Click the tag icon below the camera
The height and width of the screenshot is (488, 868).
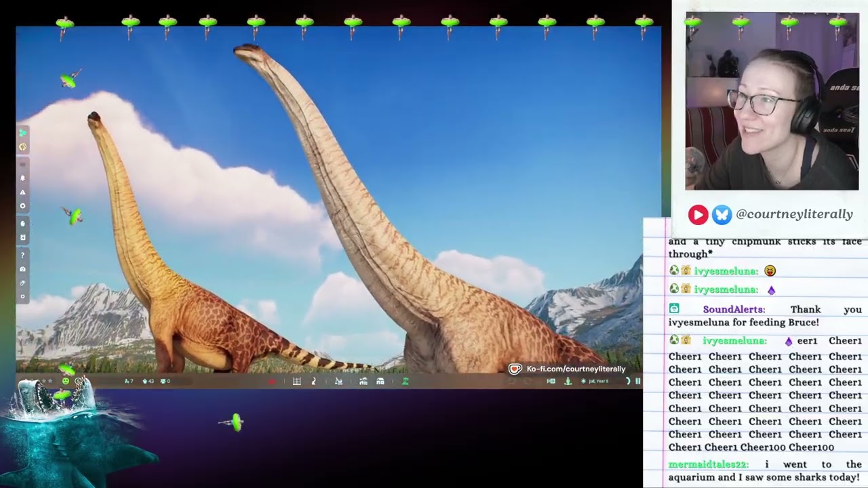coord(23,283)
